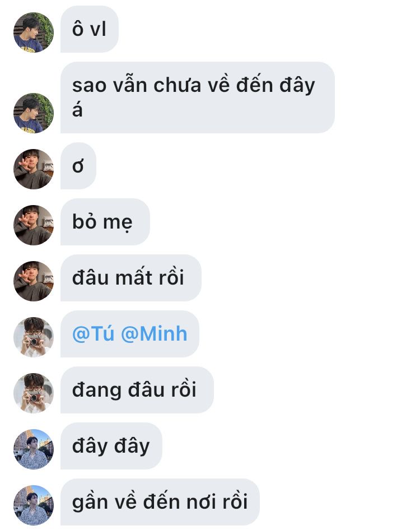
Task: Open avatar beside "ô vl" message
Action: [34, 32]
